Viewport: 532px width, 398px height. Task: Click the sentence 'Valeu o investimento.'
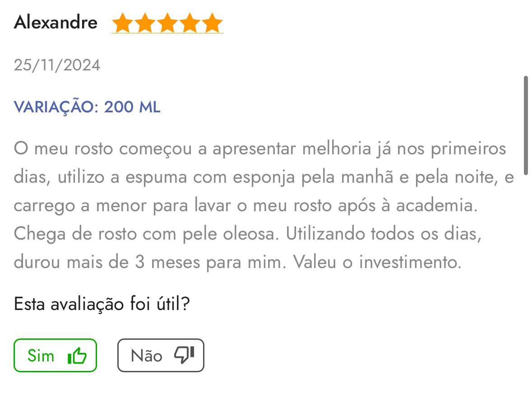(x=377, y=262)
